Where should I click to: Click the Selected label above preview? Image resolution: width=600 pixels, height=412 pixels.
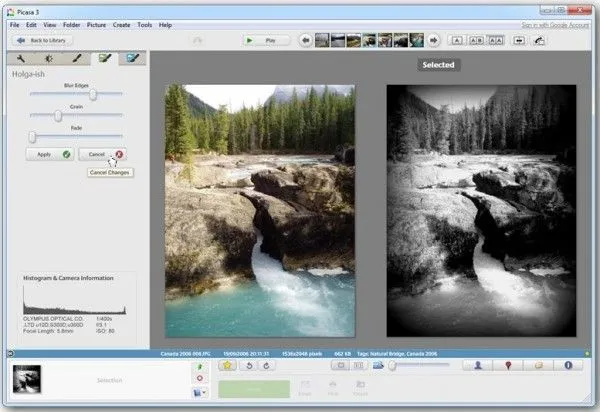tap(439, 65)
